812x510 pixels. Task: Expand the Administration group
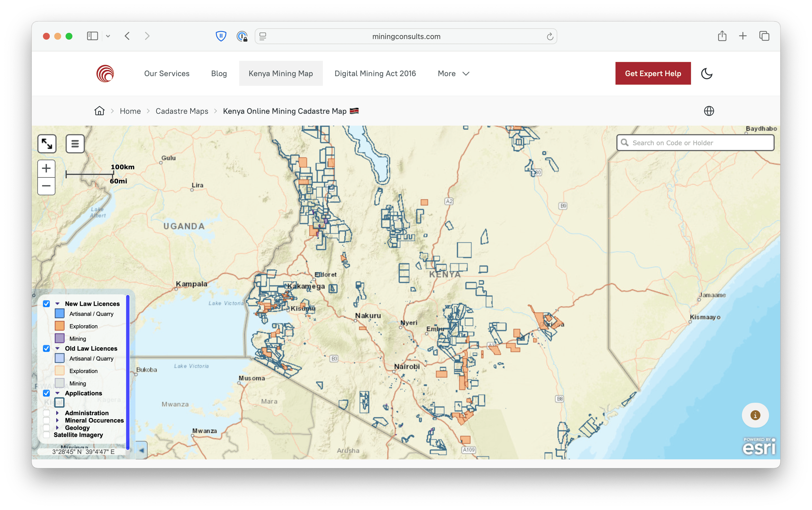pyautogui.click(x=58, y=413)
